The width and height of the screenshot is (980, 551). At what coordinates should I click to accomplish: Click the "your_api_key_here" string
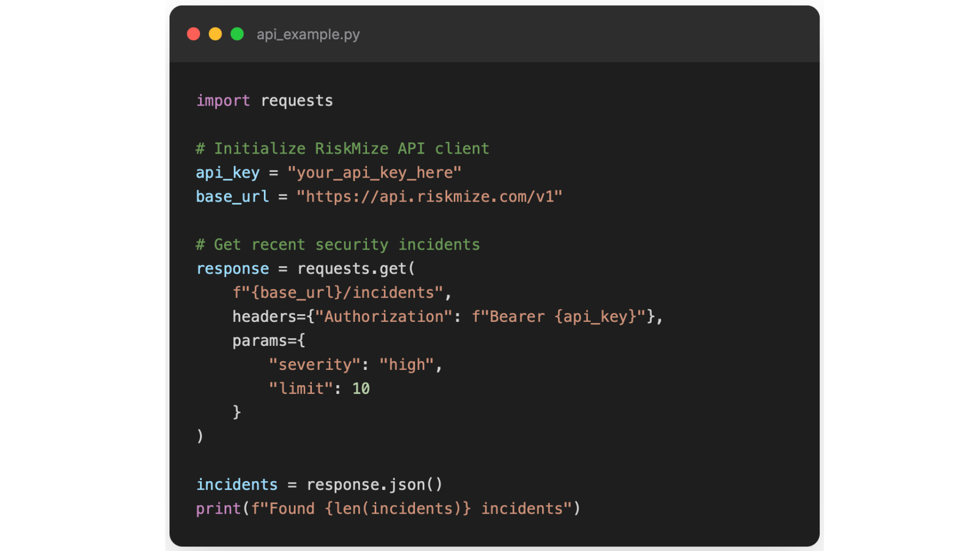[374, 173]
